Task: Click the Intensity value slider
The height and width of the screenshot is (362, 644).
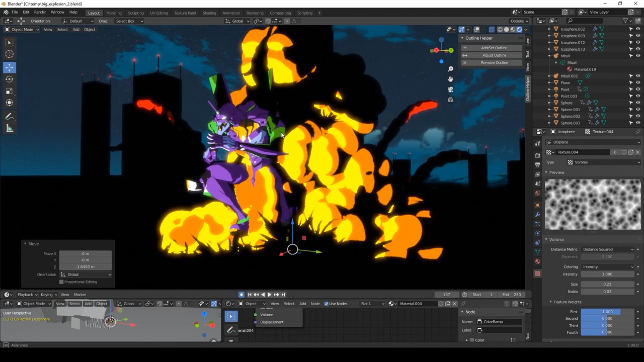Action: pos(607,275)
